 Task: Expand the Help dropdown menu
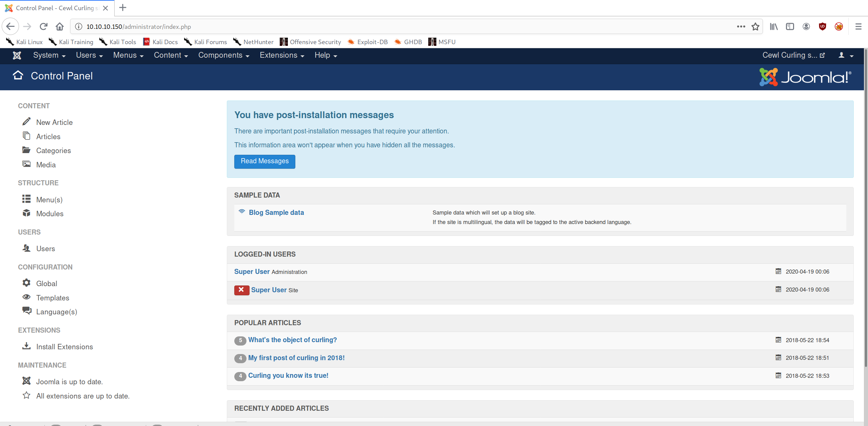tap(326, 55)
